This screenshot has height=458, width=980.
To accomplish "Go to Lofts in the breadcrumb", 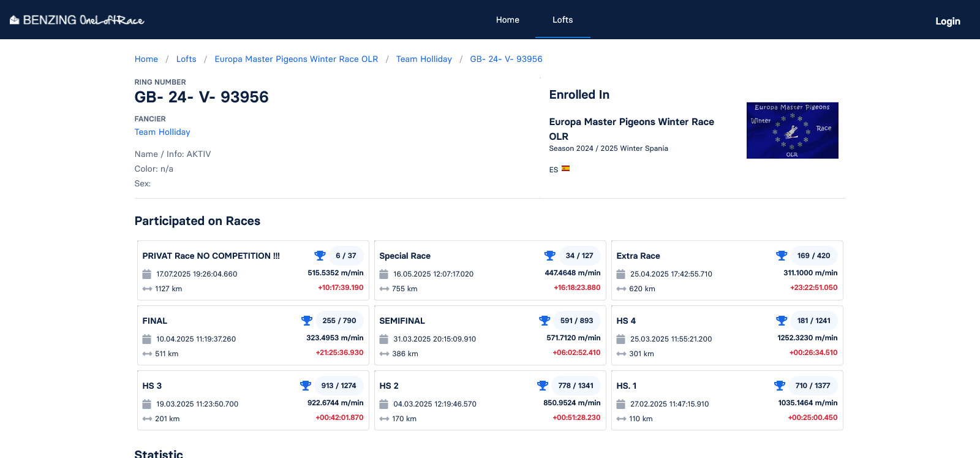I will pos(186,59).
